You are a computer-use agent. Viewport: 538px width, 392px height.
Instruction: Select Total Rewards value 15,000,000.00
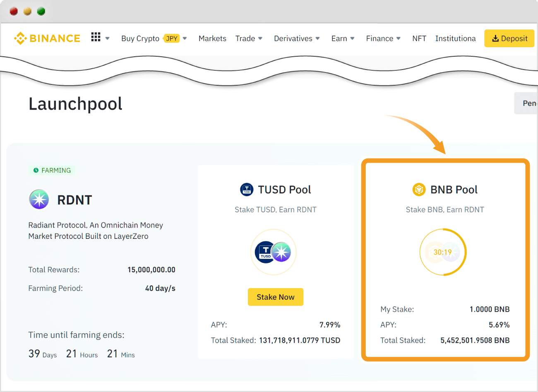point(151,269)
